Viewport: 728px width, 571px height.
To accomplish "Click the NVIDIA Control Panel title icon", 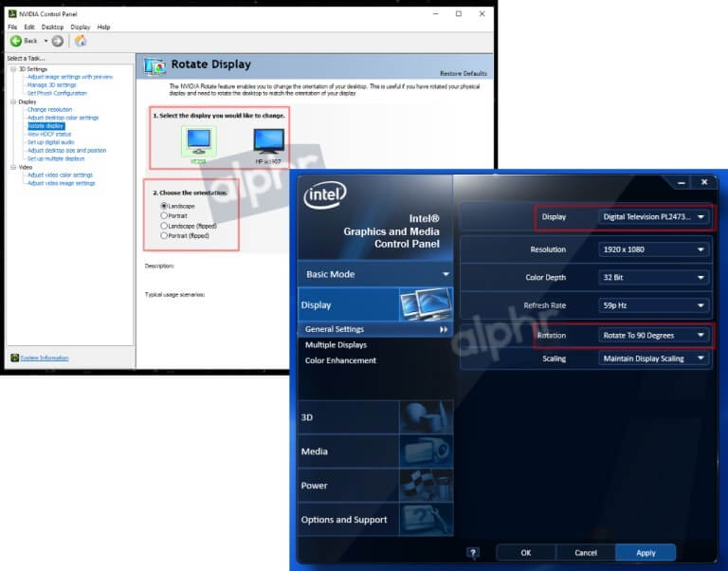I will (12, 14).
